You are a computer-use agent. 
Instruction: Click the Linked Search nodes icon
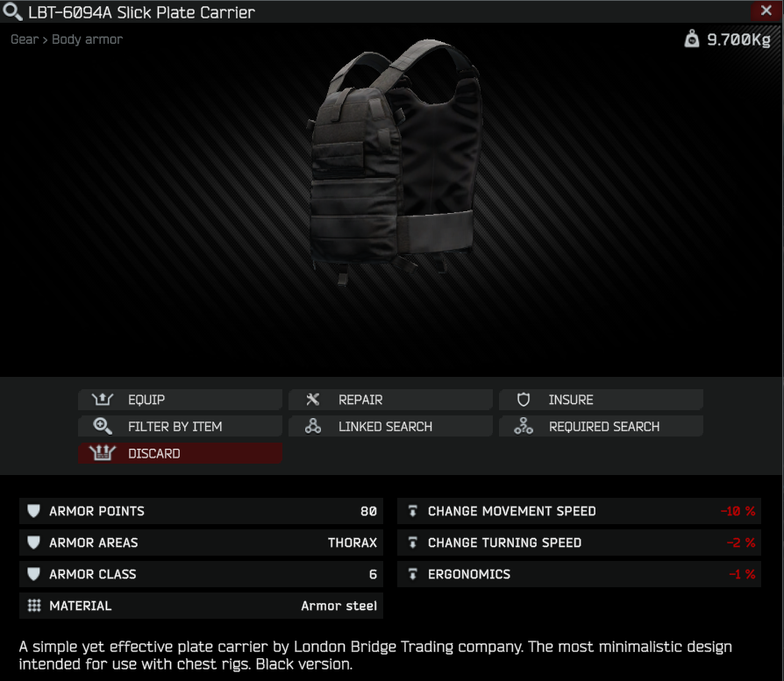[x=313, y=426]
